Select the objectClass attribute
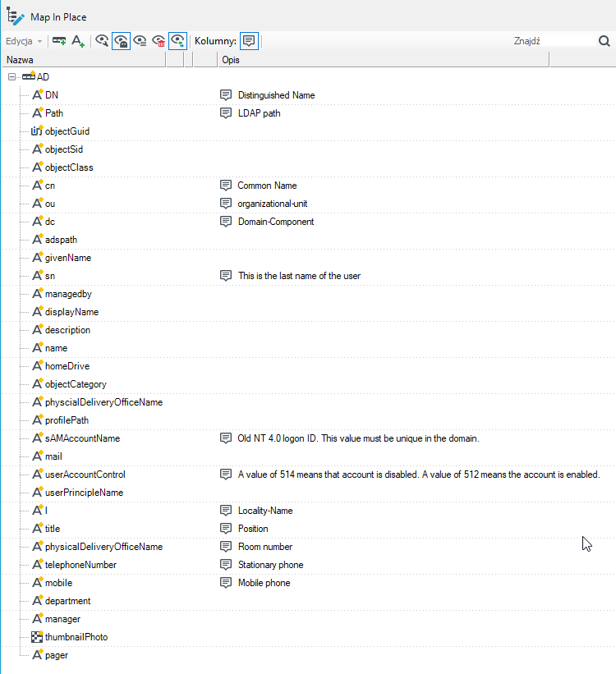The height and width of the screenshot is (674, 616). [x=69, y=167]
